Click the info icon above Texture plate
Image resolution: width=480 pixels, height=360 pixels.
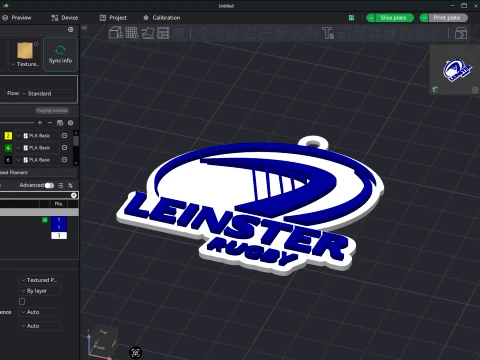36,44
